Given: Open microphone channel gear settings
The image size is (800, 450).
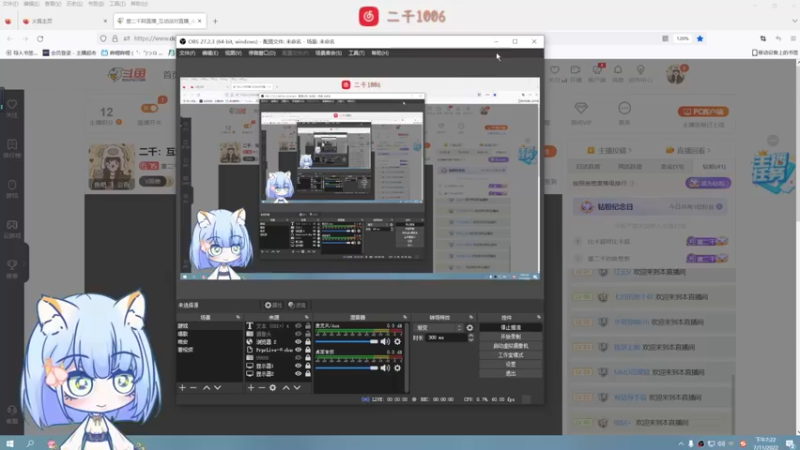Looking at the screenshot, I should 397,341.
